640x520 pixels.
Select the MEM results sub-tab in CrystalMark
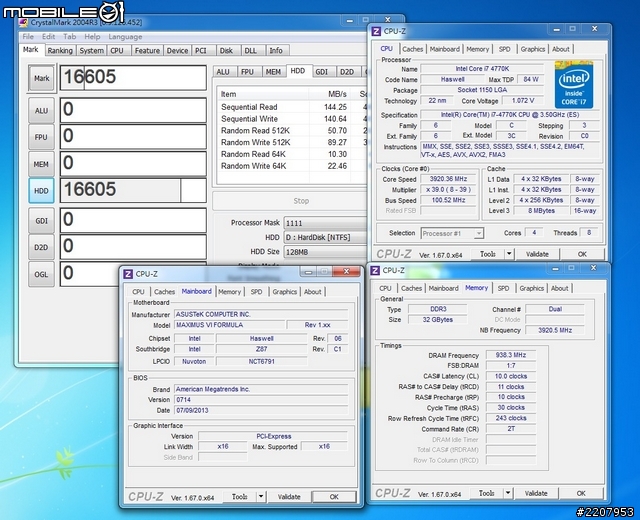click(273, 72)
